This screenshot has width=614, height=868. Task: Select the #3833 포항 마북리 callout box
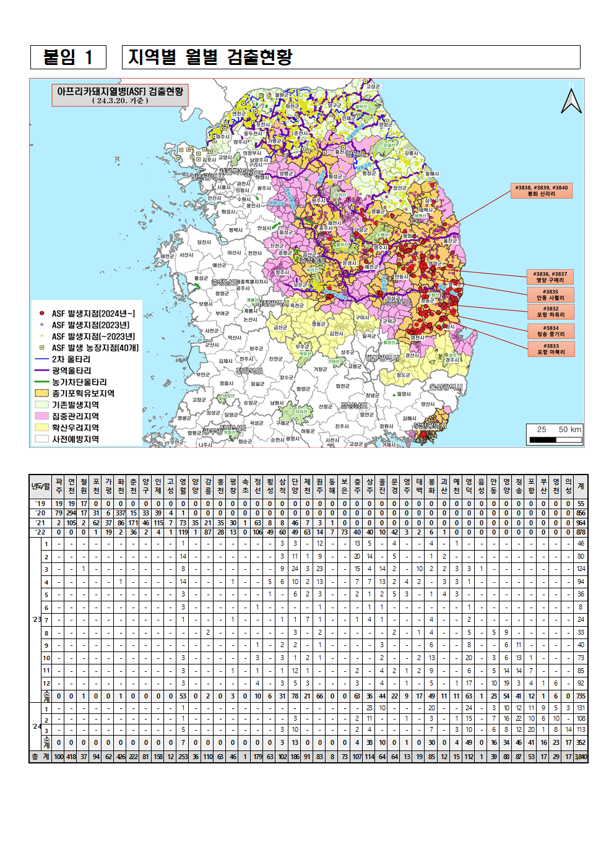click(x=550, y=350)
